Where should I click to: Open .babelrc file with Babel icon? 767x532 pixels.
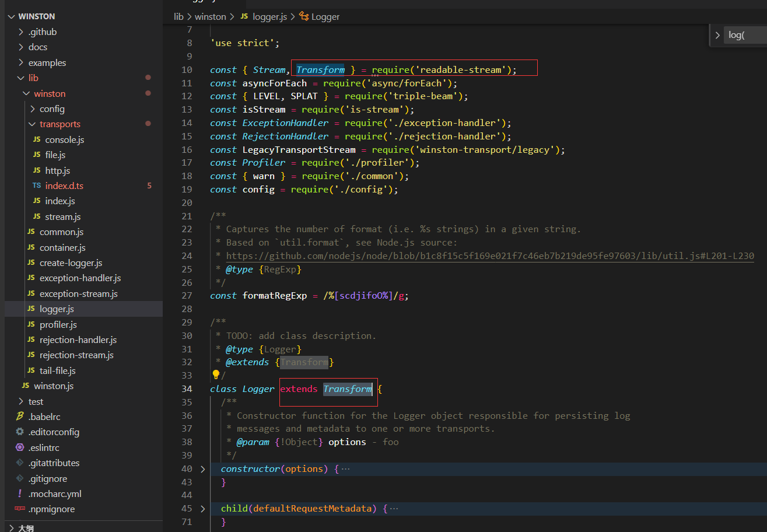pyautogui.click(x=44, y=416)
